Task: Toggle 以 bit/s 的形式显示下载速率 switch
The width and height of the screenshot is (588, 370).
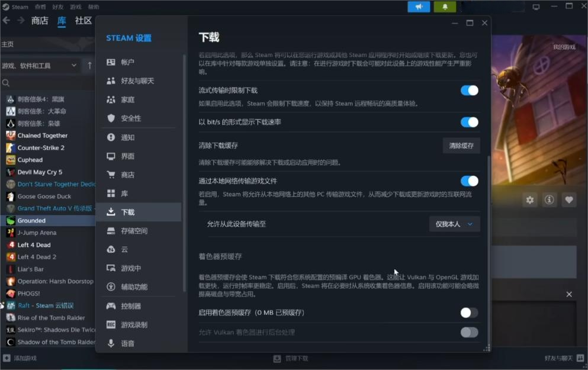Action: coord(469,122)
